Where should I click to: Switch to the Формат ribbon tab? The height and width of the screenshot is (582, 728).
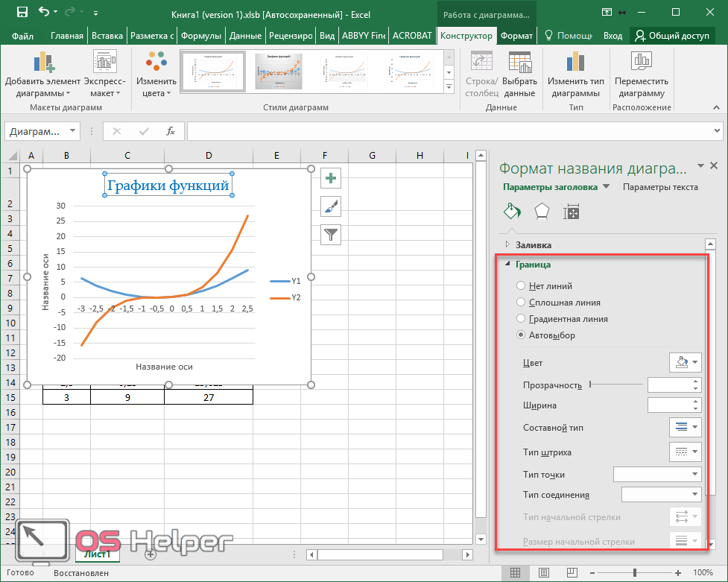516,36
